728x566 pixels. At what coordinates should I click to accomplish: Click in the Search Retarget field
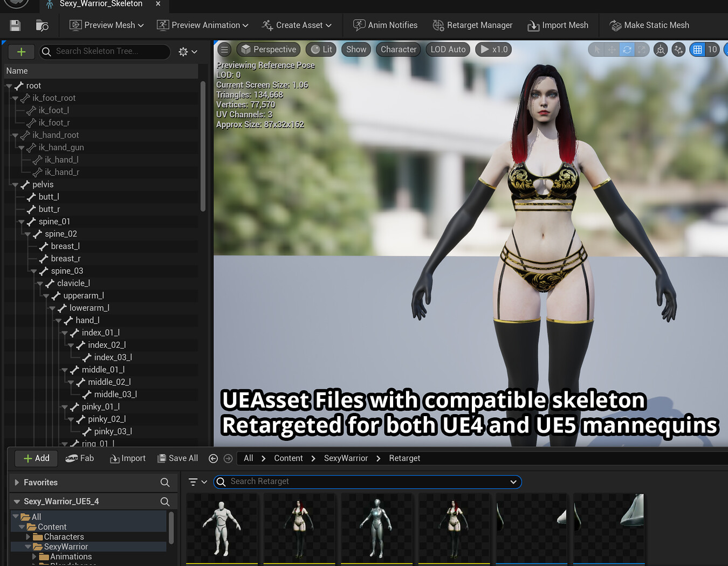point(368,482)
